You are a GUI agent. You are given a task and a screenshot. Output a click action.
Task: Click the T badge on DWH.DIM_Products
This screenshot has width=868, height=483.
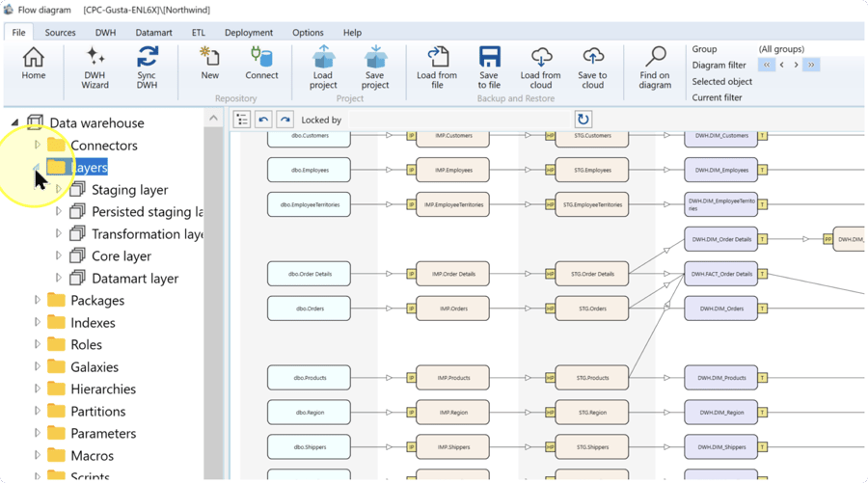(x=762, y=378)
